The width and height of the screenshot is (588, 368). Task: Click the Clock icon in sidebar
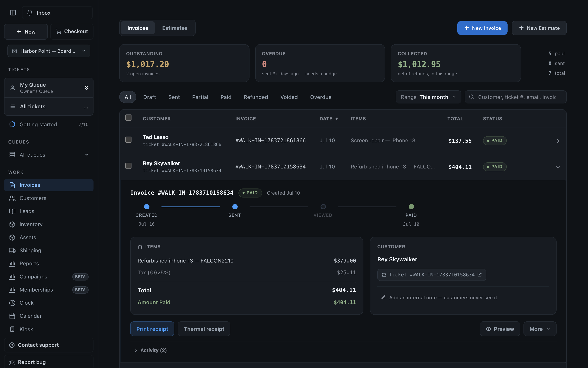click(x=12, y=303)
